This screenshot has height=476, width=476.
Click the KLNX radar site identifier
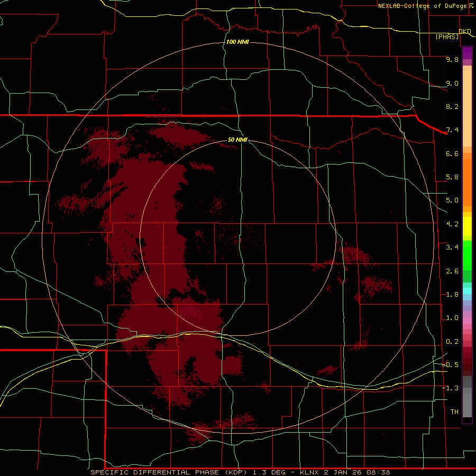309,472
